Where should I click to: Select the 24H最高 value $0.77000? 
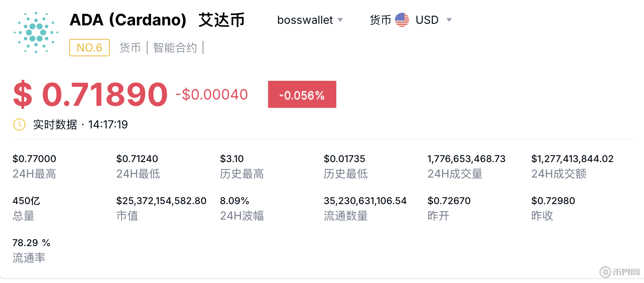34,159
